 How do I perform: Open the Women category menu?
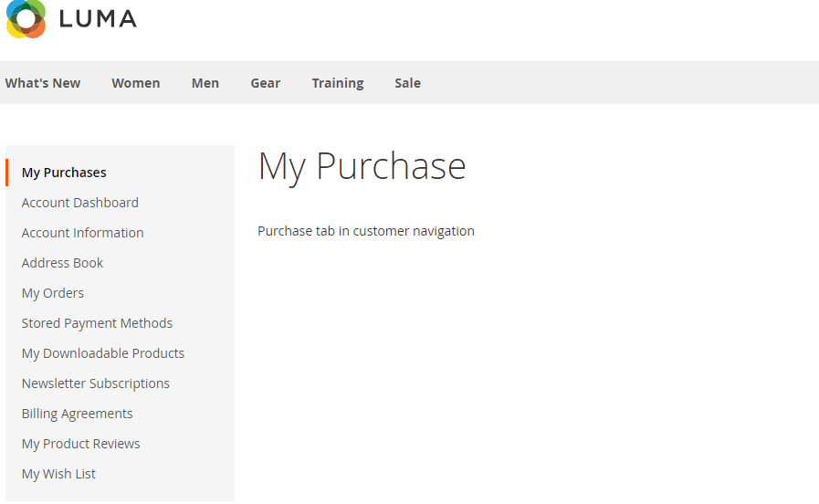[x=135, y=83]
